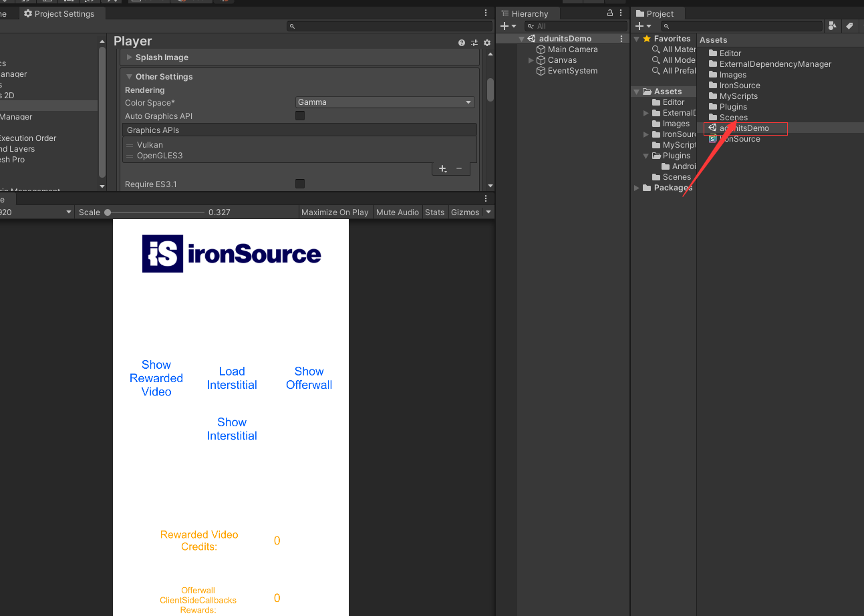The height and width of the screenshot is (616, 864).
Task: Click Player settings vertical scrollbar
Action: [490, 90]
